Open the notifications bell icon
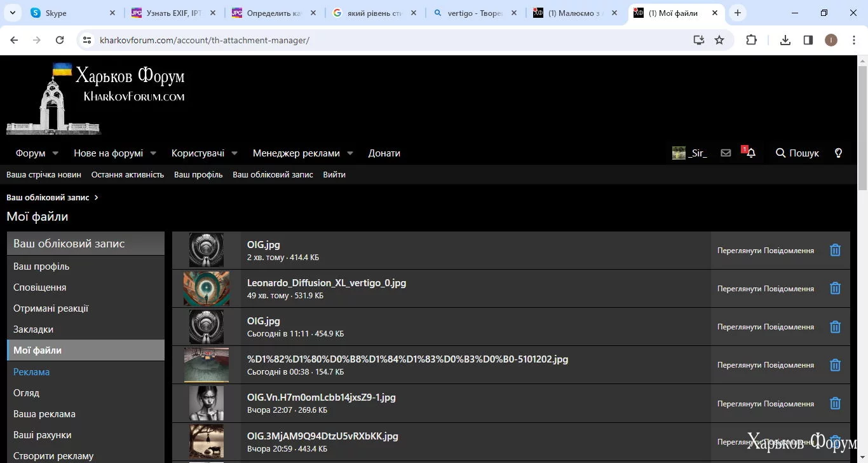The width and height of the screenshot is (868, 463). point(751,153)
